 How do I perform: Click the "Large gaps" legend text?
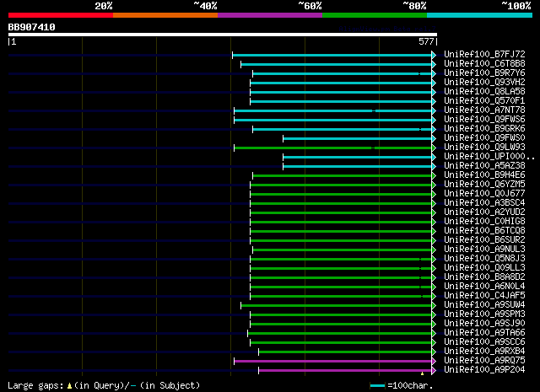coord(35,385)
